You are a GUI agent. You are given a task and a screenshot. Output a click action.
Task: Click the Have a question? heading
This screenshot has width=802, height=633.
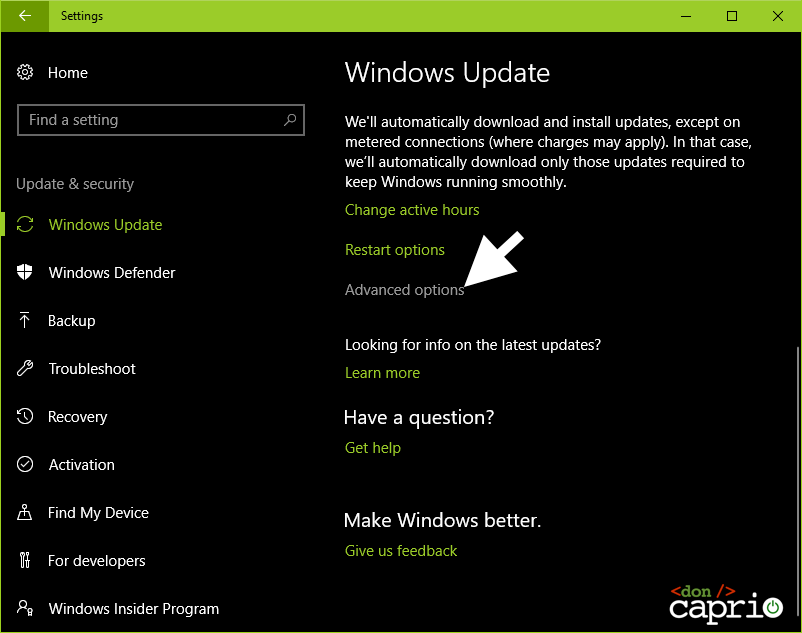tap(419, 417)
